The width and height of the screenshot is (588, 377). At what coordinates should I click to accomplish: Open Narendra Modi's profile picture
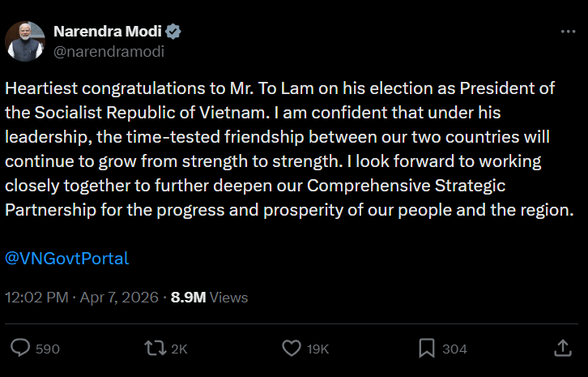[24, 41]
